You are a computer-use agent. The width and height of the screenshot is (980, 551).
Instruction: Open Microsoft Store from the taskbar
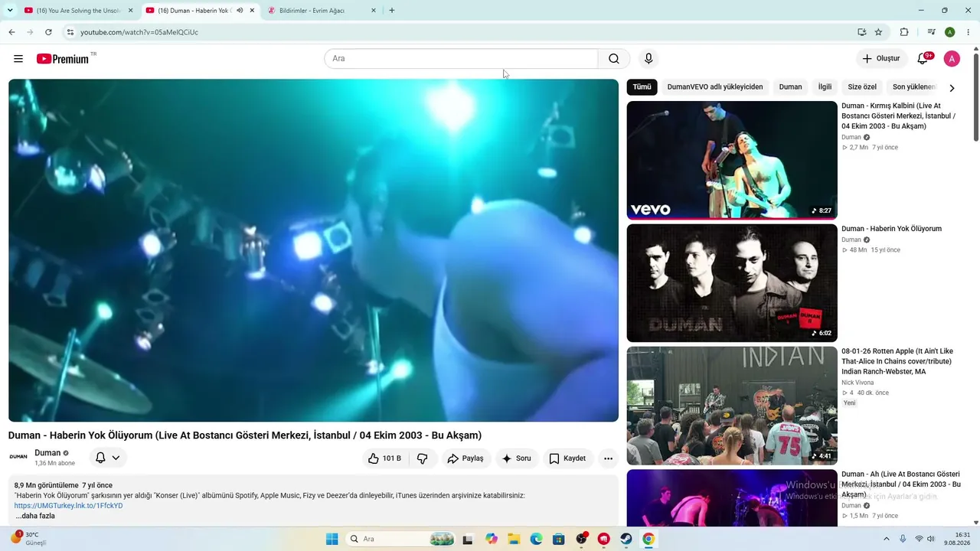coord(559,539)
